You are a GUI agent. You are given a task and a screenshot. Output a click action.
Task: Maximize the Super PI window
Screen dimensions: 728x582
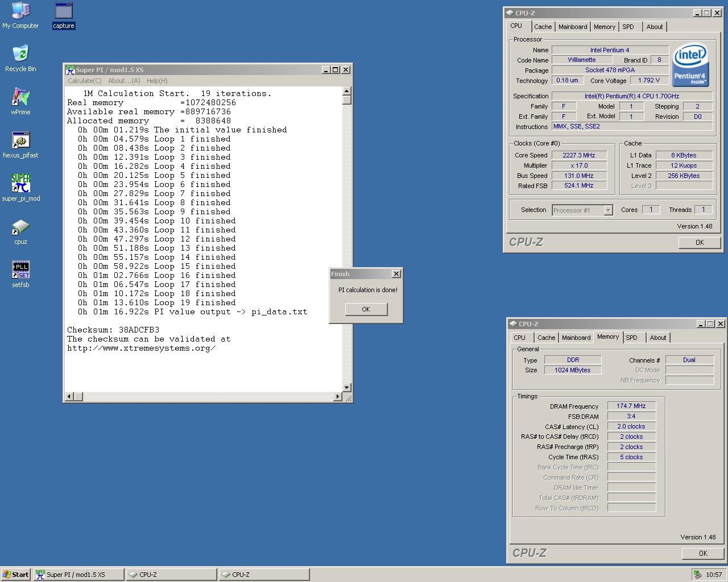click(x=336, y=69)
